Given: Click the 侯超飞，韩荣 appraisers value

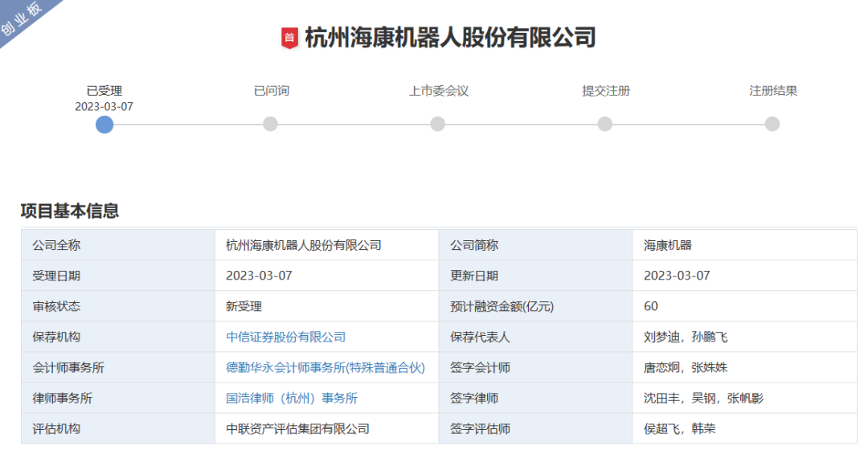Looking at the screenshot, I should click(680, 429).
